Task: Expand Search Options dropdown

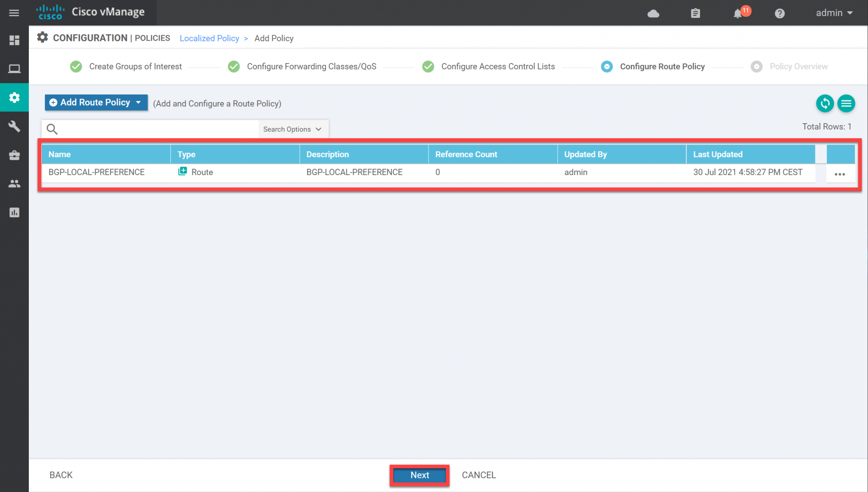Action: [x=292, y=129]
